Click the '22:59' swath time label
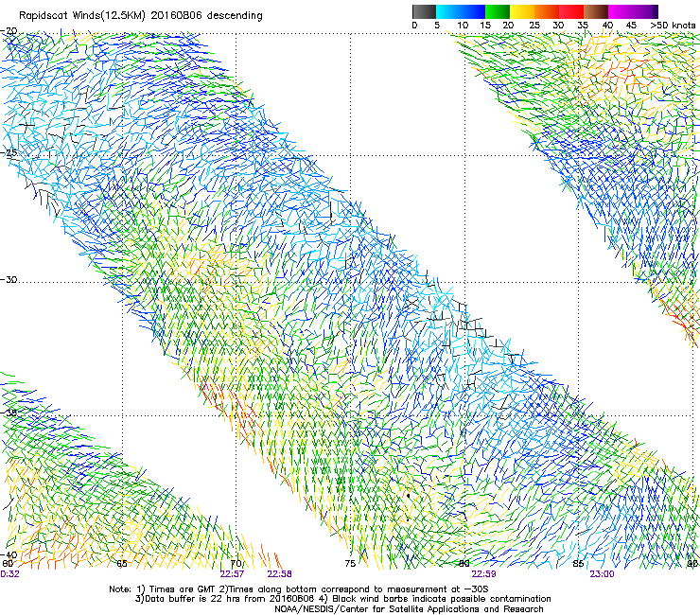This screenshot has width=700, height=615. 483,574
